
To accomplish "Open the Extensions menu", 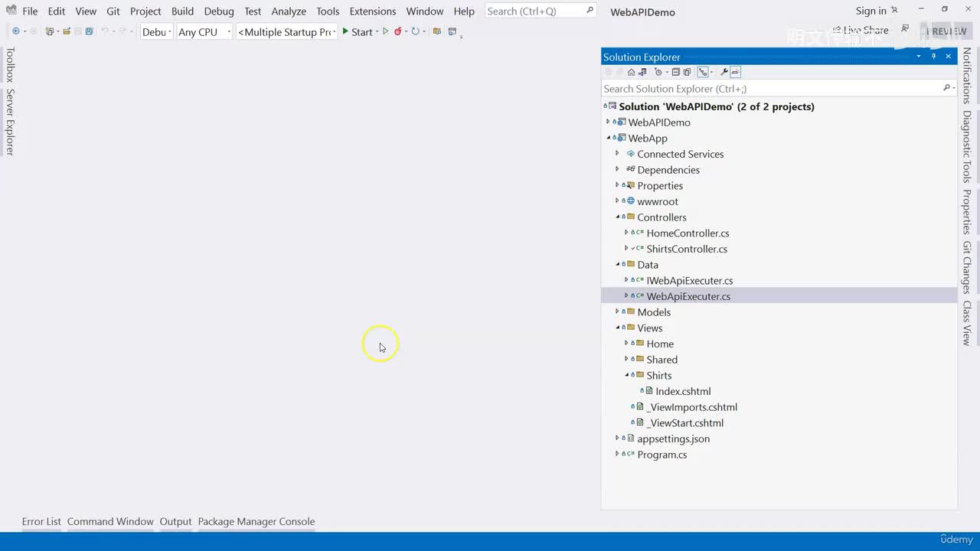I will click(373, 11).
